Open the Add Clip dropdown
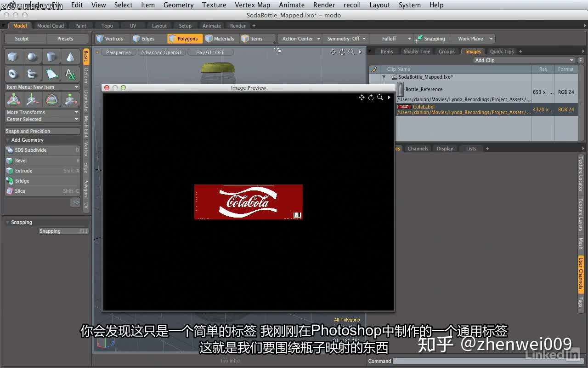Viewport: 588px width, 368px height. click(524, 60)
